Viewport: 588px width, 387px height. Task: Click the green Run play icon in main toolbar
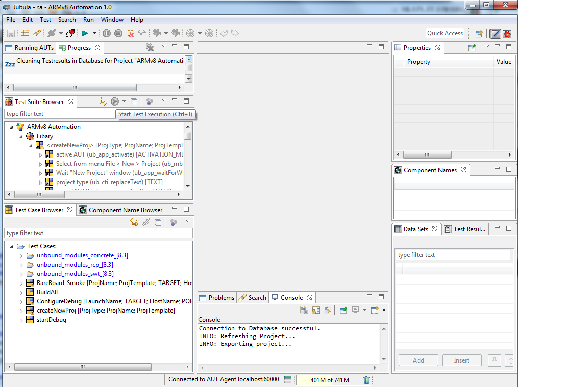(x=85, y=33)
